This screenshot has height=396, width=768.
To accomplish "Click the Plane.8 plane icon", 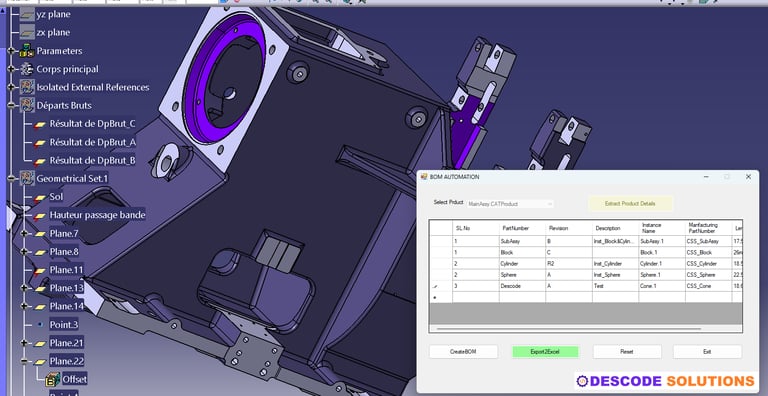I will click(x=40, y=252).
